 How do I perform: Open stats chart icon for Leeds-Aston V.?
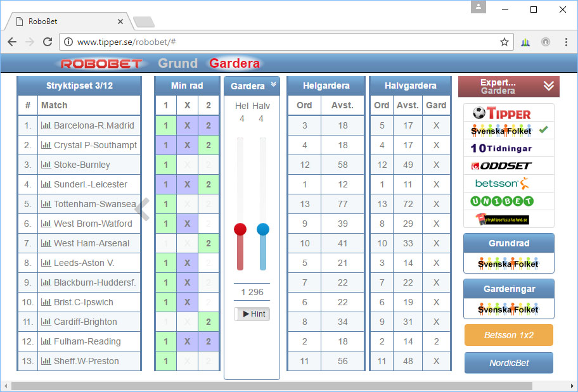[46, 263]
